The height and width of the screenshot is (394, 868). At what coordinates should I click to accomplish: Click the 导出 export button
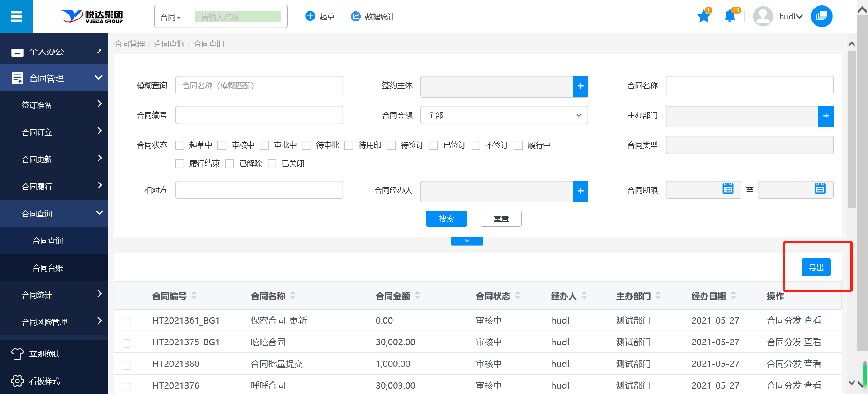pos(816,267)
